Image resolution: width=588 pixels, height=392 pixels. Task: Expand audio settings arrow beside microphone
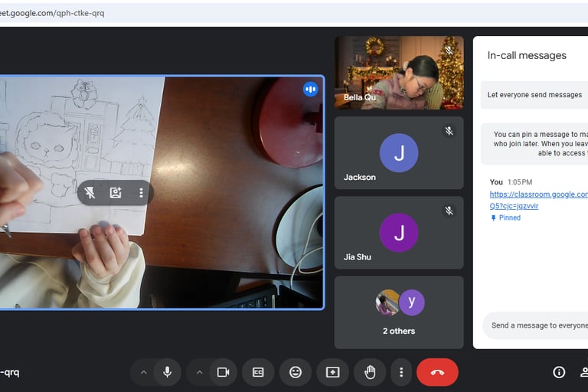(x=144, y=373)
